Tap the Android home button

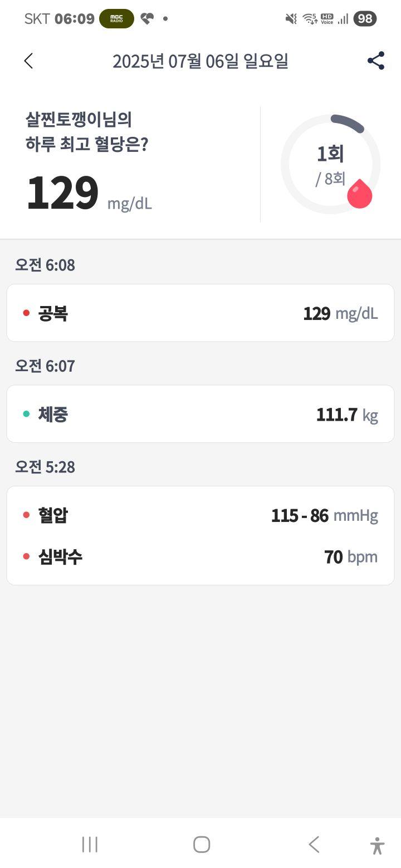pos(201,845)
